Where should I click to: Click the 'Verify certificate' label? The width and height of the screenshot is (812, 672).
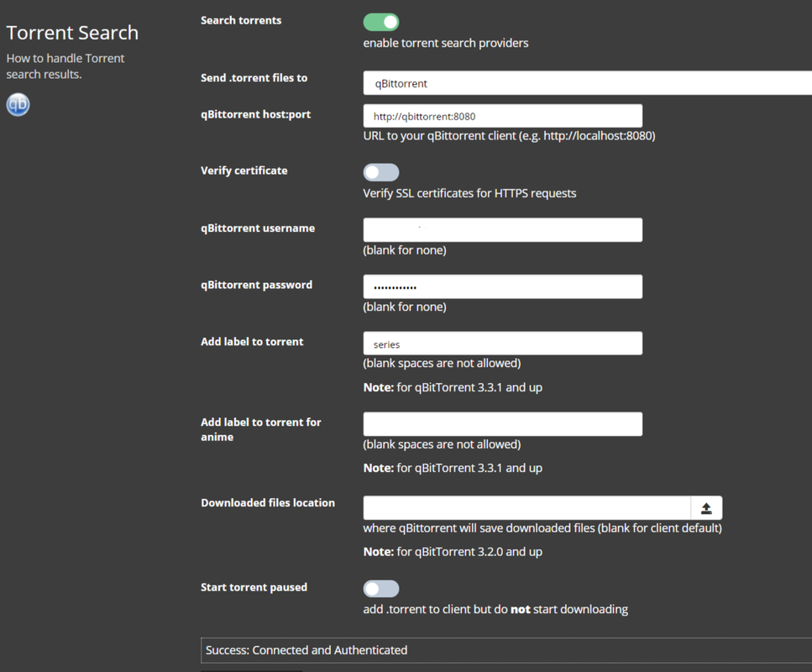pyautogui.click(x=244, y=171)
